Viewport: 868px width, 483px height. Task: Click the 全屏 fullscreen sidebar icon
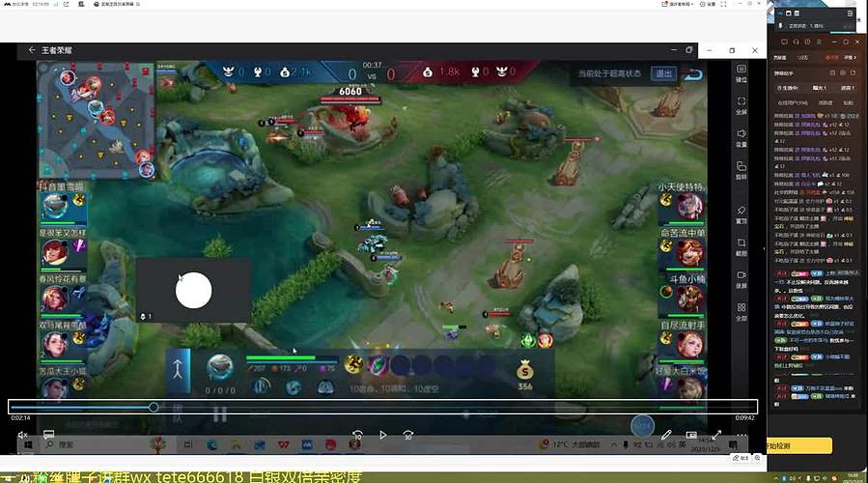pyautogui.click(x=742, y=105)
